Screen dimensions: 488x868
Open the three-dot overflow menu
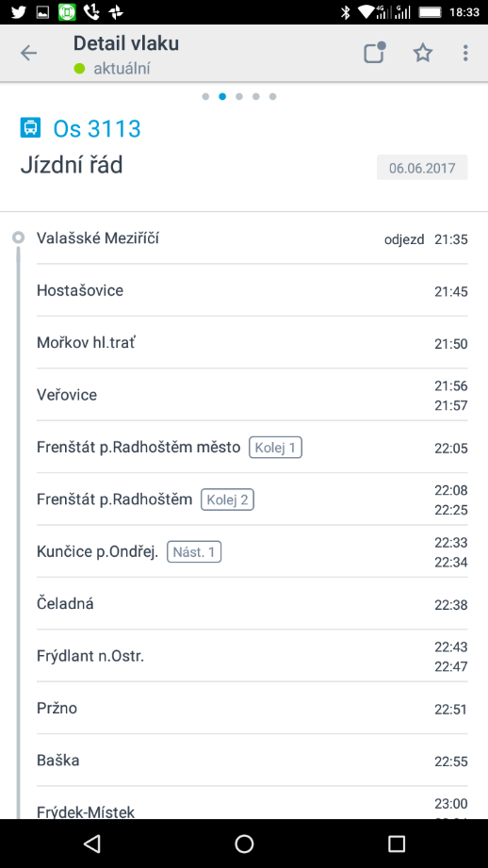click(x=465, y=53)
